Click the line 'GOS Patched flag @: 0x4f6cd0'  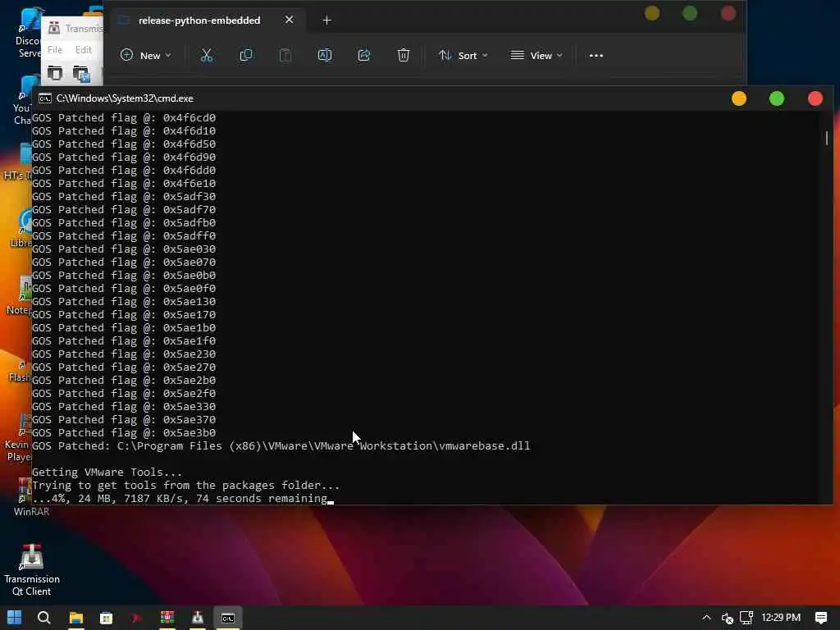point(124,118)
